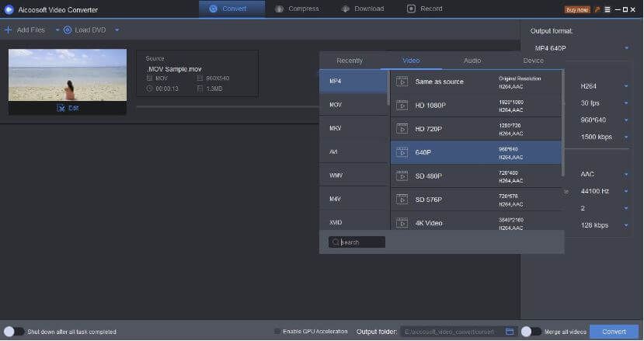The image size is (644, 341).
Task: Click the preset list scrollbar
Action: [x=562, y=124]
